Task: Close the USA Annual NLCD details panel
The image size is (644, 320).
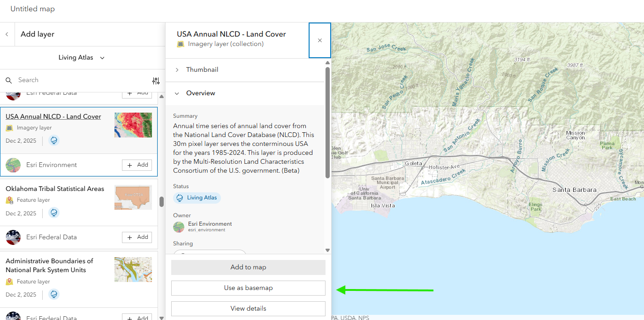Action: (320, 40)
